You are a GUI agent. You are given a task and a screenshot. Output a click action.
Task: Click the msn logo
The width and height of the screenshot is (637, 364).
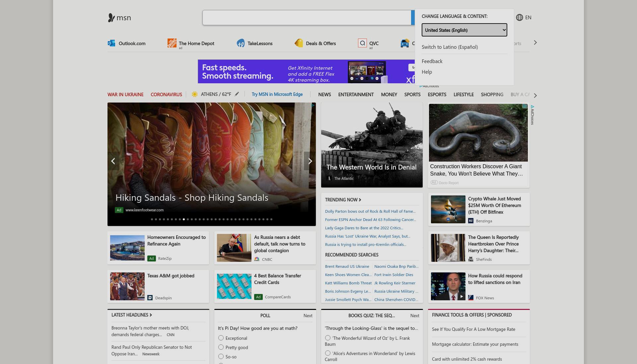click(x=119, y=18)
